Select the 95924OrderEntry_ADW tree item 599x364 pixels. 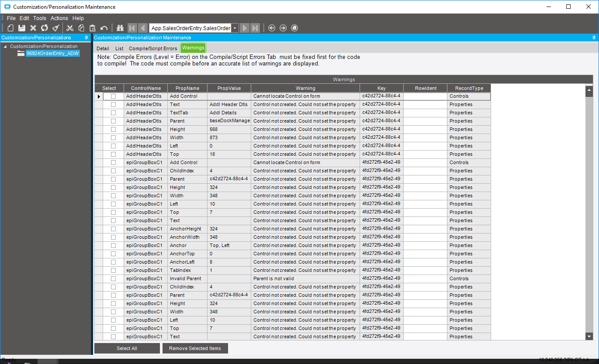pos(52,53)
